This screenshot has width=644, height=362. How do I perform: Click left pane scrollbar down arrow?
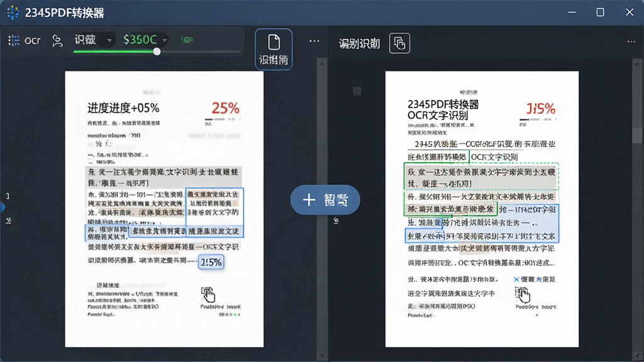(322, 356)
